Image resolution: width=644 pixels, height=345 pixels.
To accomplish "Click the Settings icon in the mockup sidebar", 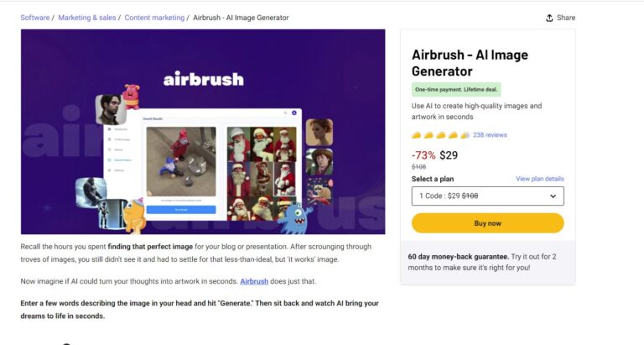I will 109,170.
